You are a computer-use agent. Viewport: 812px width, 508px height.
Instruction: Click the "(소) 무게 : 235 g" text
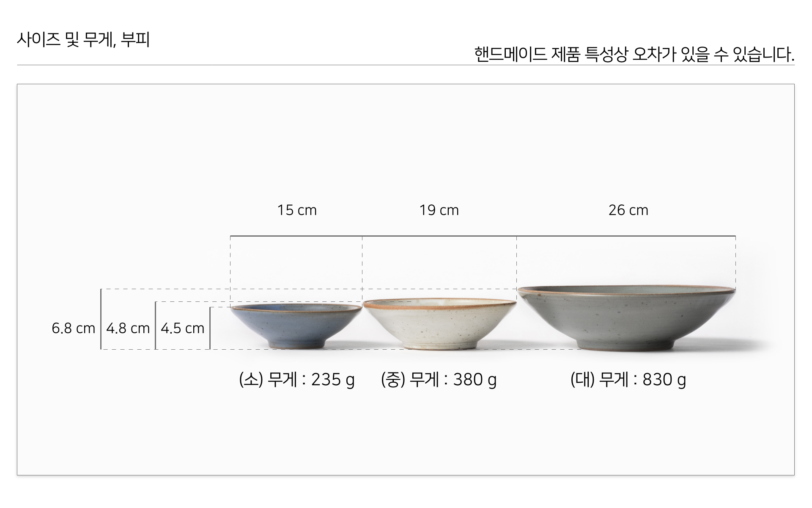[x=297, y=379]
